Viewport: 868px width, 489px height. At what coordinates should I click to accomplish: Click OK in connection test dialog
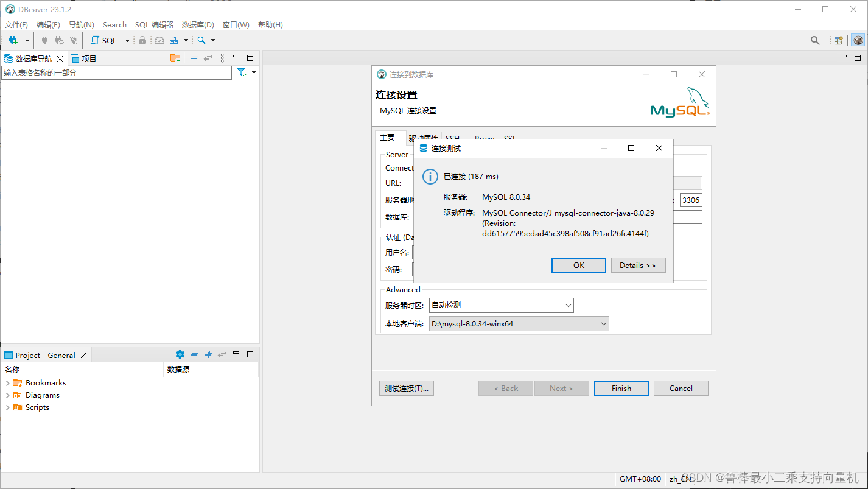tap(579, 265)
